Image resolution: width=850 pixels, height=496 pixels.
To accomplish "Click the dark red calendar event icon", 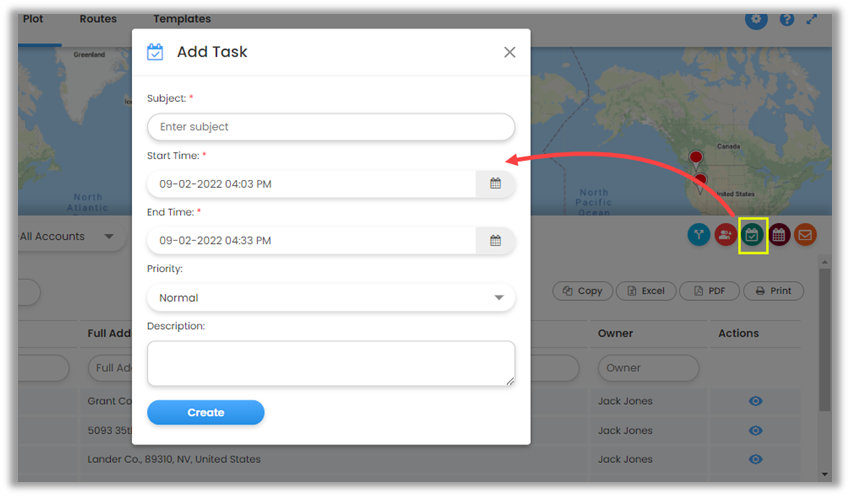I will 779,235.
